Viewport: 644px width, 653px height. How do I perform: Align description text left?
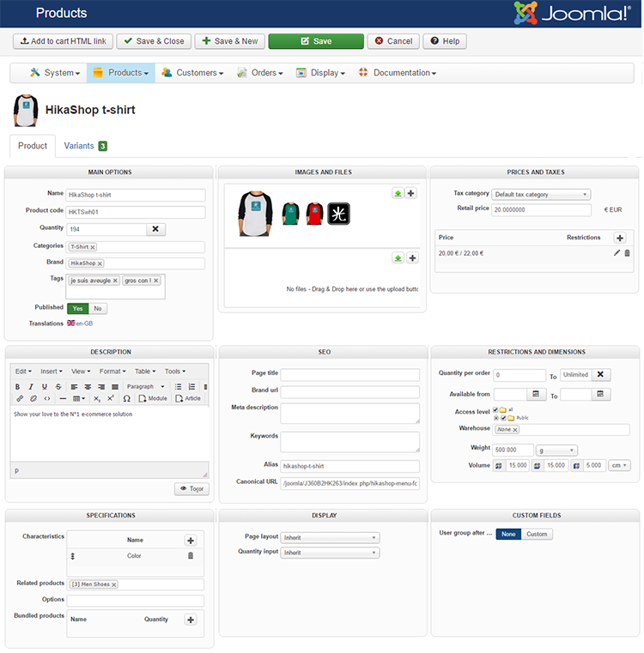(x=74, y=387)
